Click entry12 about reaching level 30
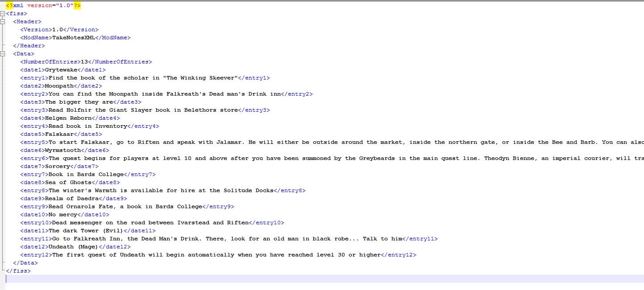Image resolution: width=644 pixels, height=290 pixels. click(x=218, y=255)
